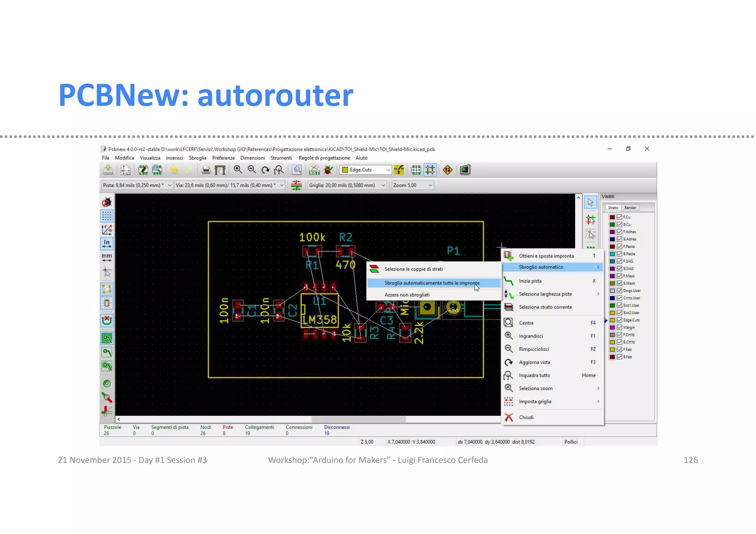Toggle the cursor shape icon
Screen dimensions: 756x534
[107, 272]
